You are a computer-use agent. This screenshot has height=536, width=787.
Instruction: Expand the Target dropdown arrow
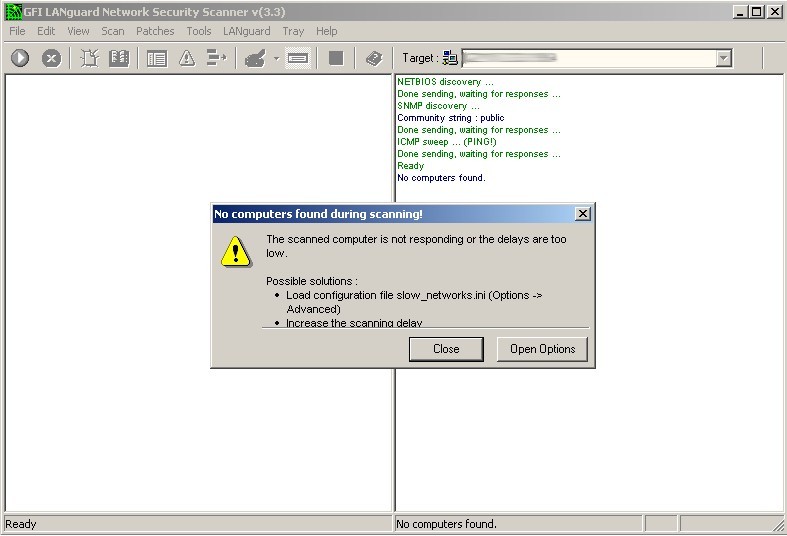tap(723, 58)
